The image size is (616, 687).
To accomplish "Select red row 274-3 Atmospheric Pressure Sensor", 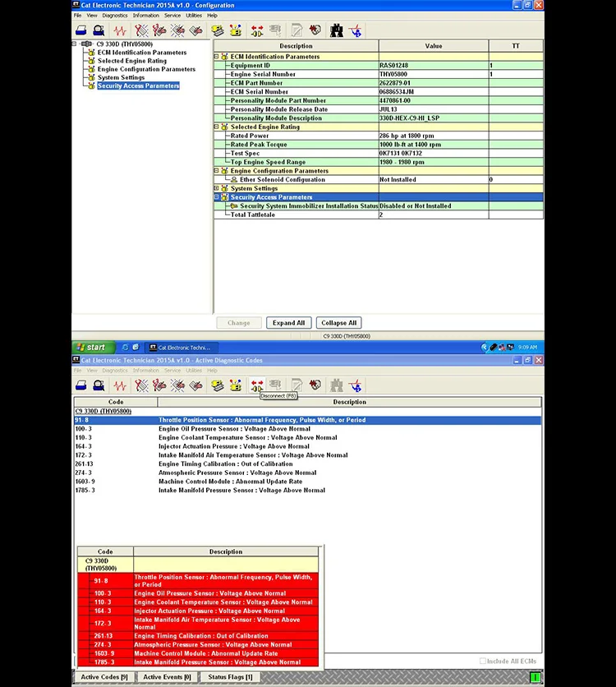I will [198, 645].
